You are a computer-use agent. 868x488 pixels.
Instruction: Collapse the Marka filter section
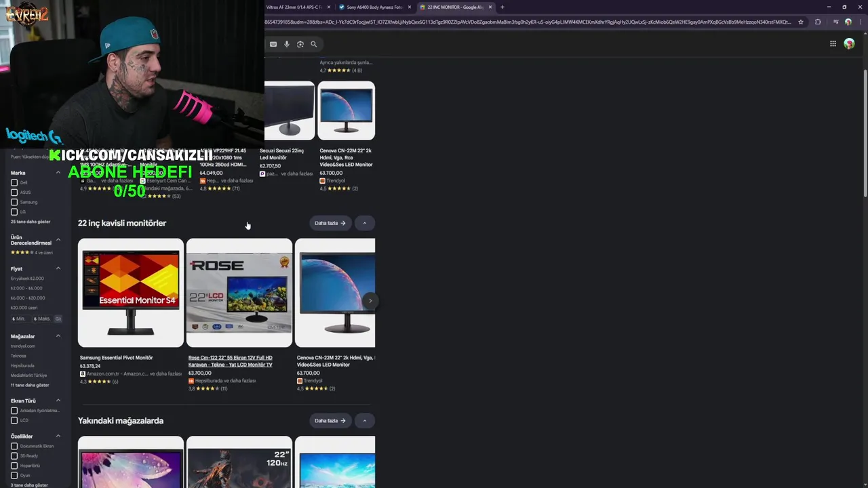[x=58, y=173]
